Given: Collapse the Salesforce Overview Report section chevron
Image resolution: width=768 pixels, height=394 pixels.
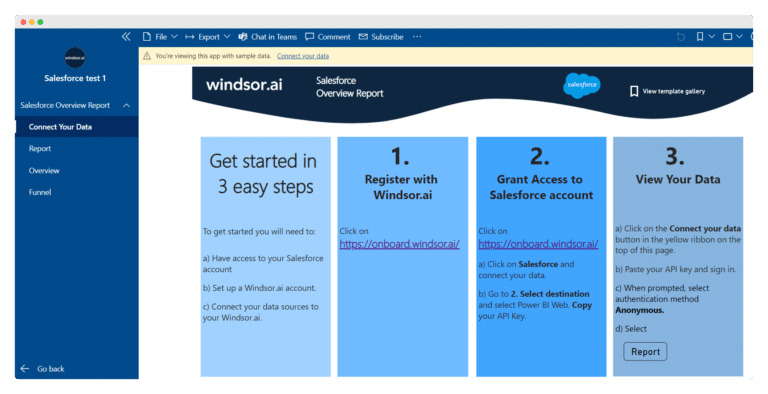Looking at the screenshot, I should pyautogui.click(x=126, y=105).
